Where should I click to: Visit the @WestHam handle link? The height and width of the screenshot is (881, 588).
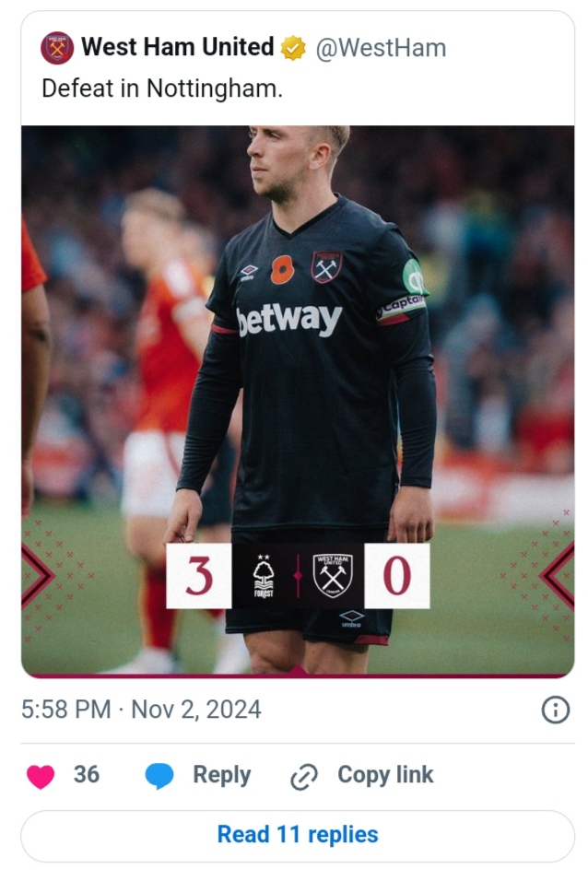(381, 48)
